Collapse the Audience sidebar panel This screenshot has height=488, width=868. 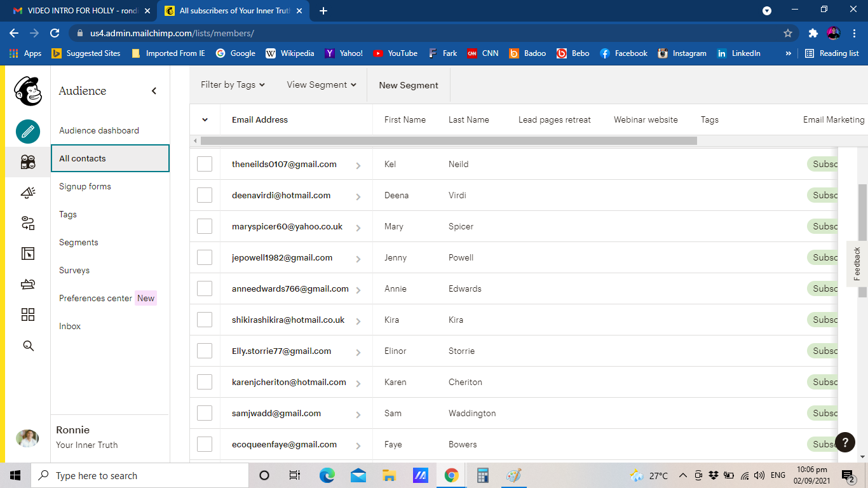click(x=154, y=91)
